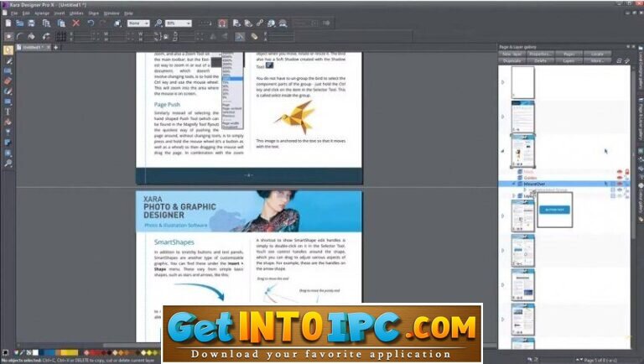Click the red X delete icon
The image size is (644, 364).
tap(76, 23)
